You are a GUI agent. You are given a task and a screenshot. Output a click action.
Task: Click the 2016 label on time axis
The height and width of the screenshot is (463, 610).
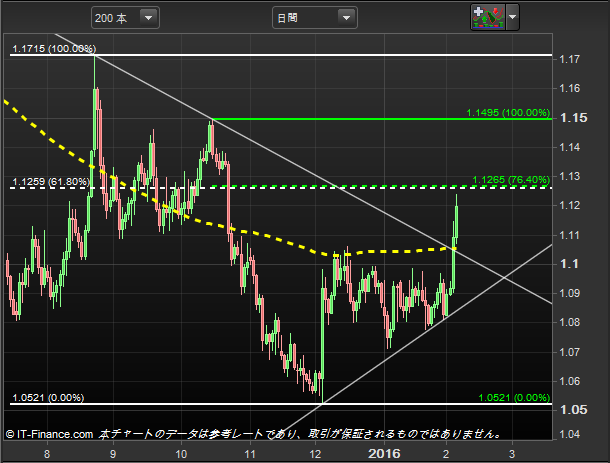pyautogui.click(x=384, y=454)
